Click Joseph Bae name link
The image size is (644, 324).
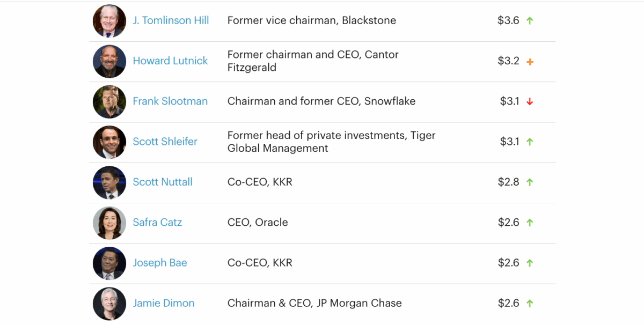(160, 263)
